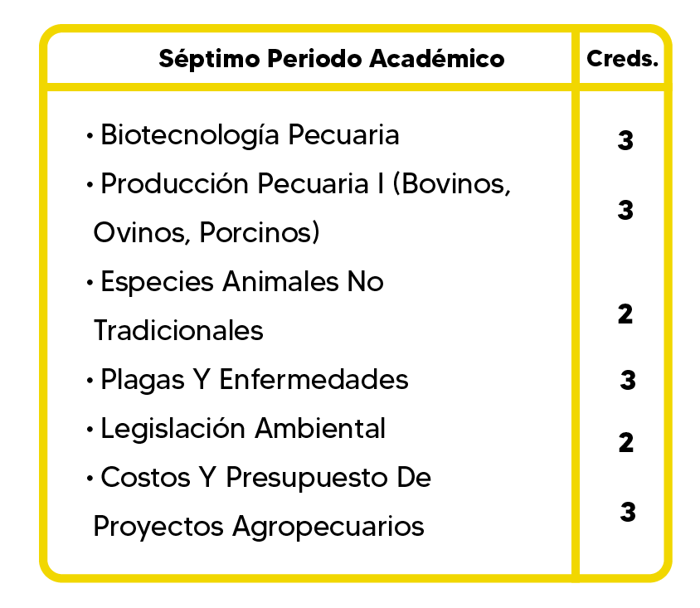Click bullet point before Plagas Y Enfermedades
Image resolution: width=700 pixels, height=608 pixels.
point(90,381)
